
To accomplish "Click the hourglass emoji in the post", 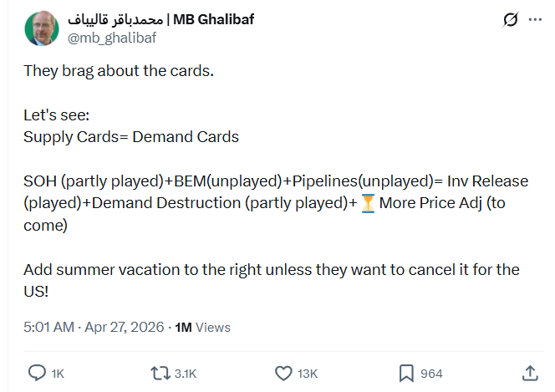I will coord(366,204).
